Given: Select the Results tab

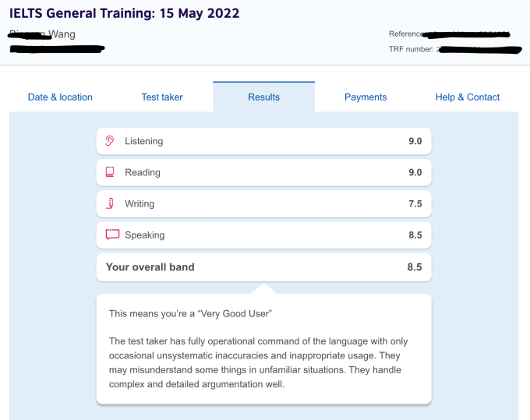Looking at the screenshot, I should coord(263,97).
